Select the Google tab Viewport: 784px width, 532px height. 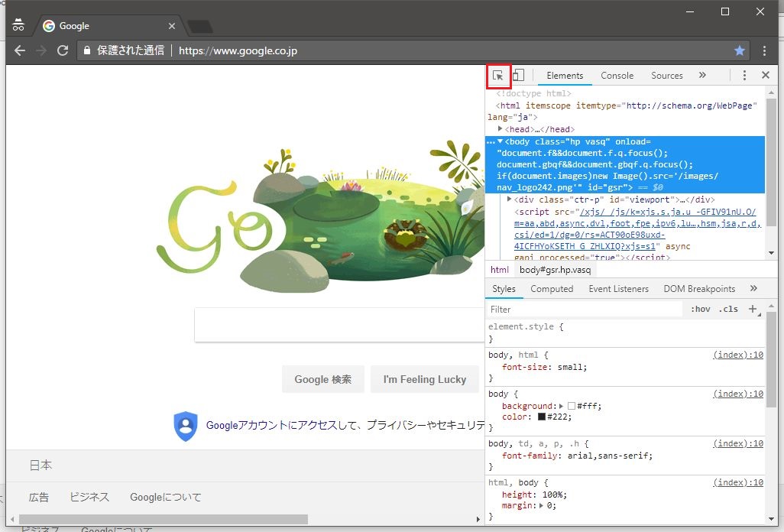pos(109,26)
